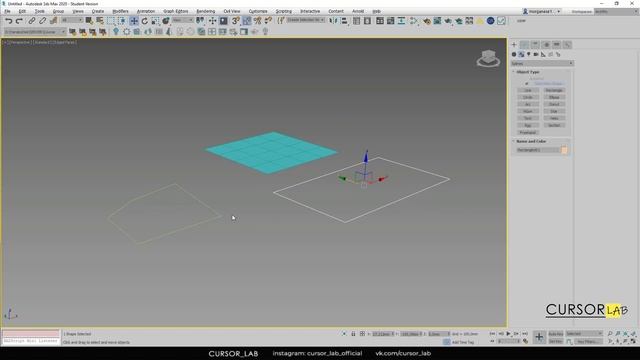Open the Align tool

344,20
